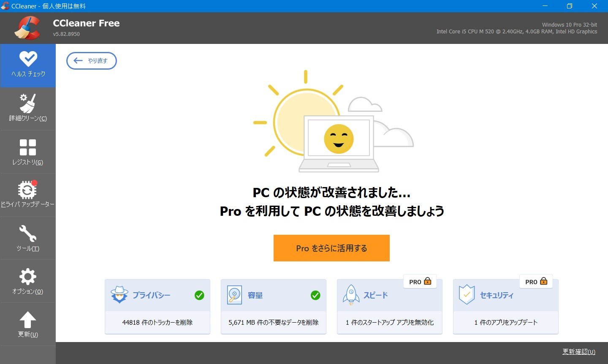The height and width of the screenshot is (364, 608).
Task: Click スピード card title
Action: pyautogui.click(x=376, y=295)
